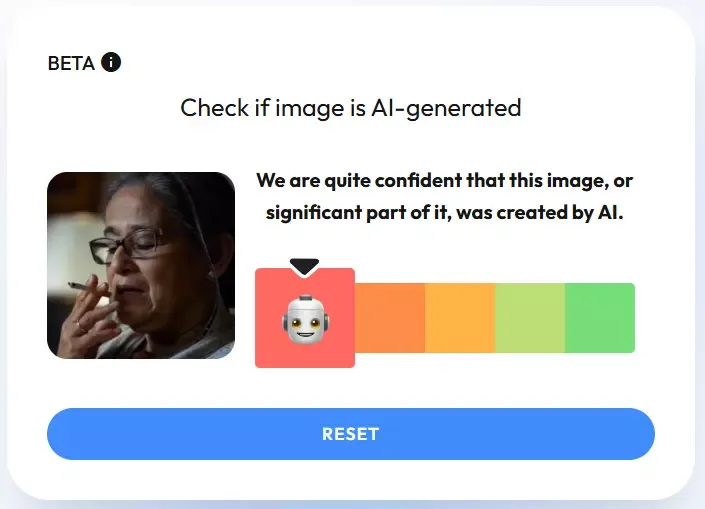This screenshot has width=705, height=509.
Task: Click the hand with ring in the thumbnail
Action: click(87, 317)
